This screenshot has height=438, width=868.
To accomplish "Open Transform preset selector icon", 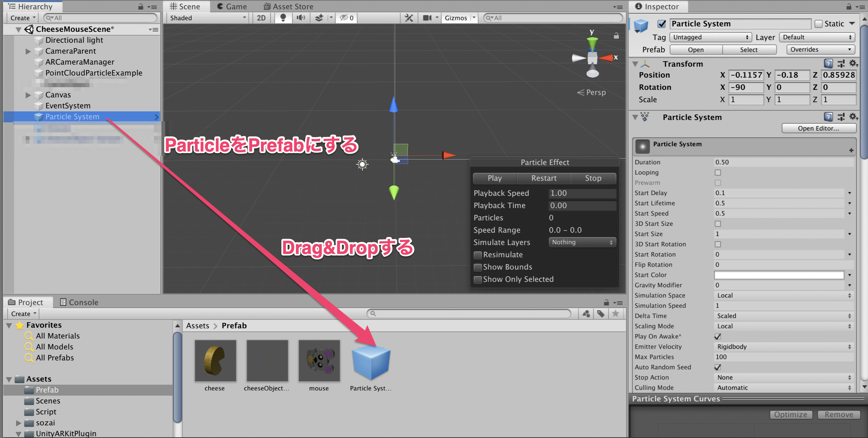I will pos(841,64).
